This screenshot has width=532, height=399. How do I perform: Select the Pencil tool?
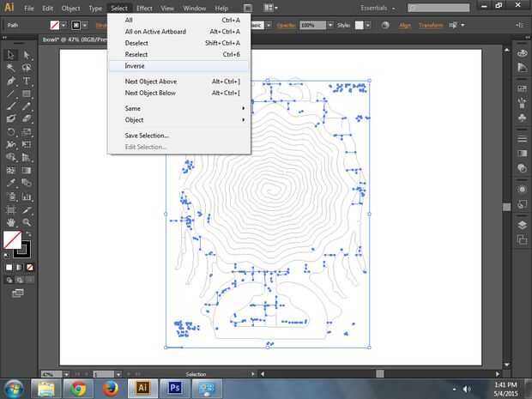click(x=27, y=106)
